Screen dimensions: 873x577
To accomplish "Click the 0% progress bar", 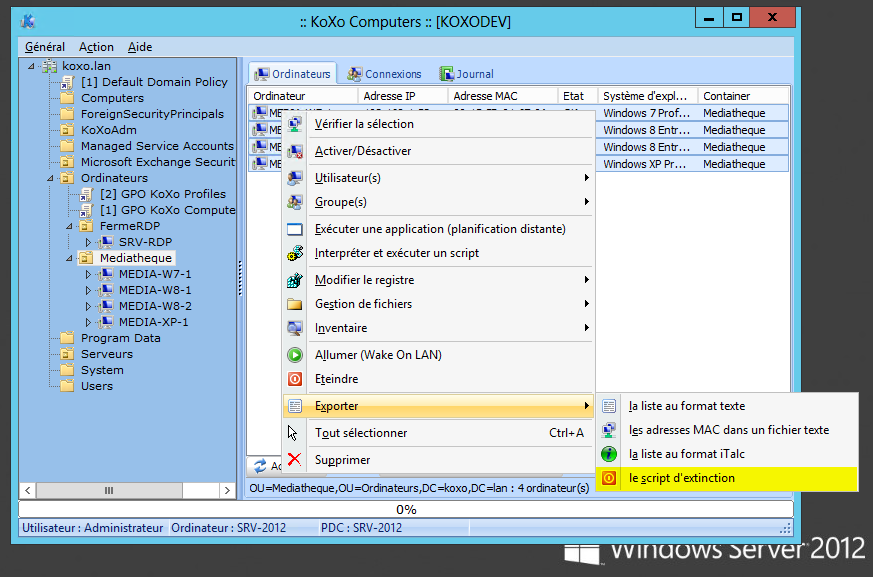I will [406, 509].
